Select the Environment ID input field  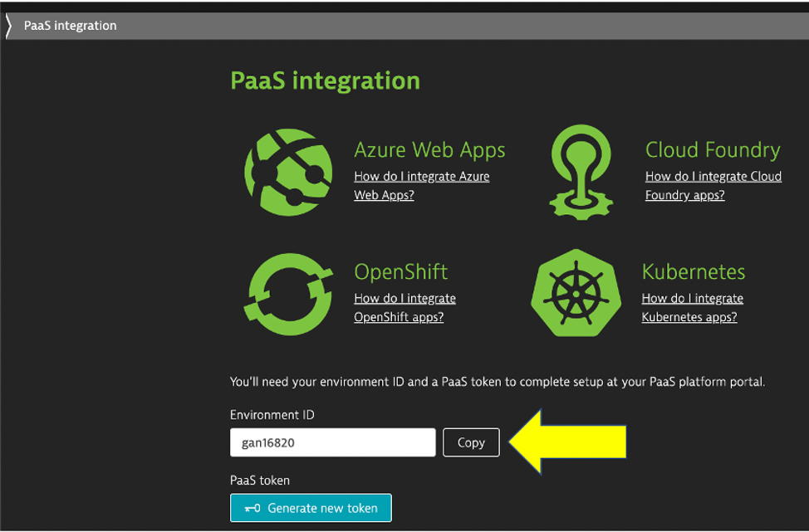point(333,442)
